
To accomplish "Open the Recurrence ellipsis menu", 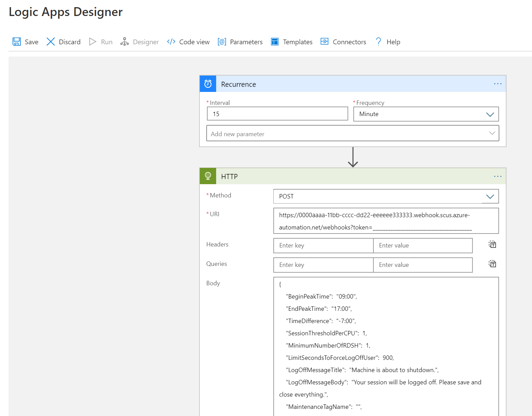I will coord(498,84).
